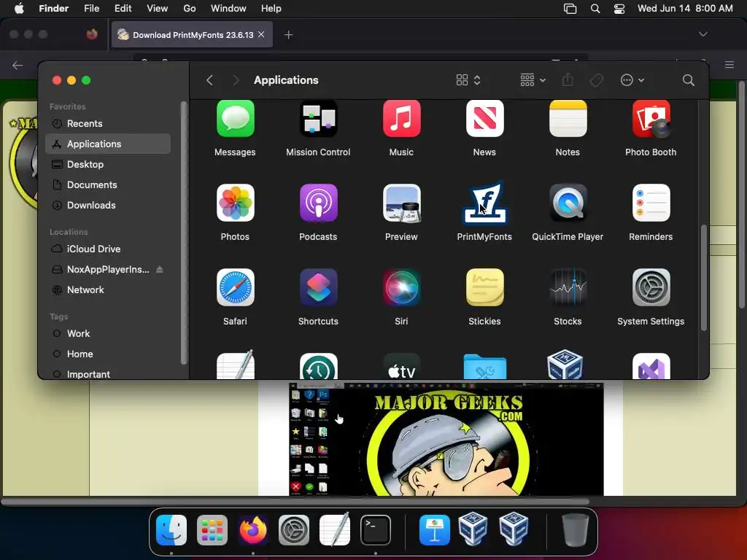Select Desktop in Finder sidebar

(108, 164)
